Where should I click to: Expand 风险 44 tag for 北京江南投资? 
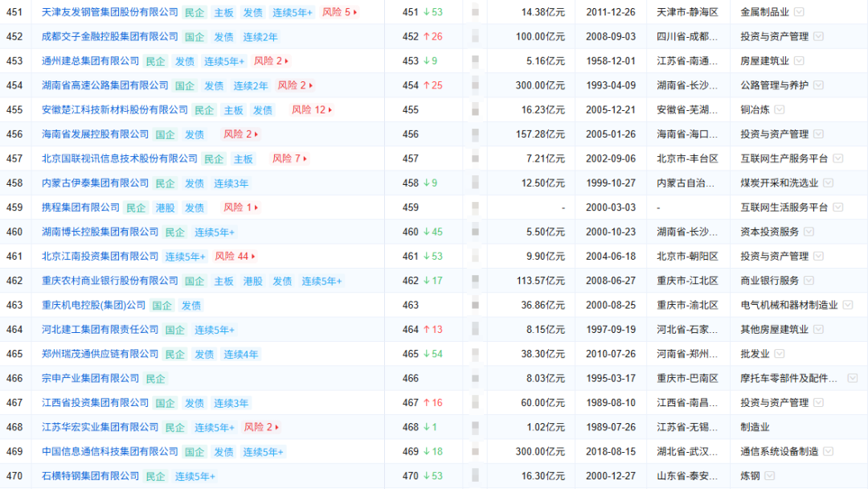[x=235, y=256]
